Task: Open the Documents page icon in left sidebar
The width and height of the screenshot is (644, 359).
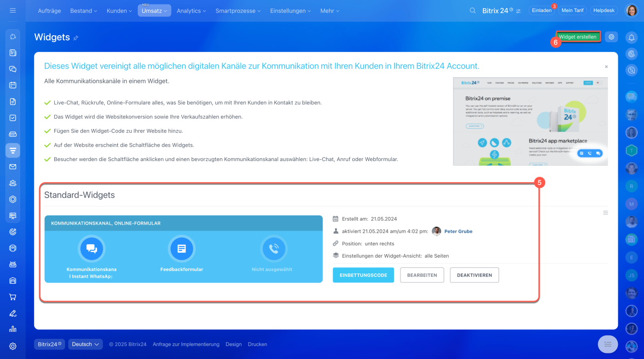Action: [13, 101]
